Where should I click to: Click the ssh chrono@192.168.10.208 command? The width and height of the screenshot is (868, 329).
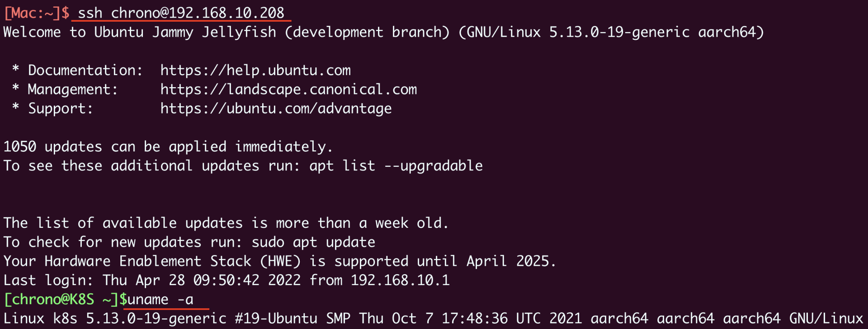click(181, 13)
